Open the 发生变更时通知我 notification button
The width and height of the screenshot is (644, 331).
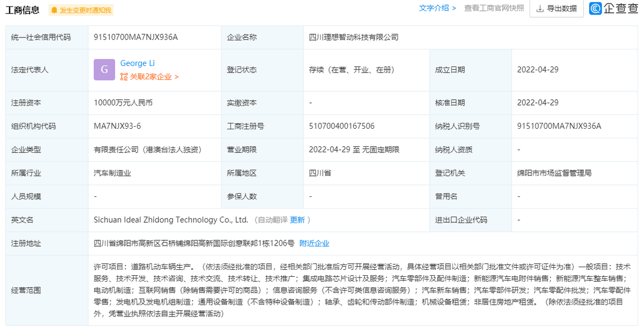coord(80,10)
